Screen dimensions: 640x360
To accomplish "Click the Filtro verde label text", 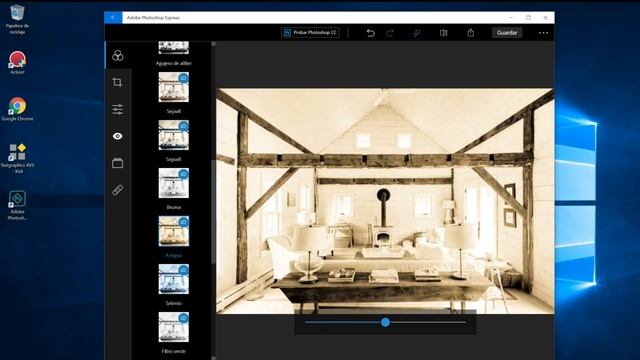I will click(x=173, y=351).
